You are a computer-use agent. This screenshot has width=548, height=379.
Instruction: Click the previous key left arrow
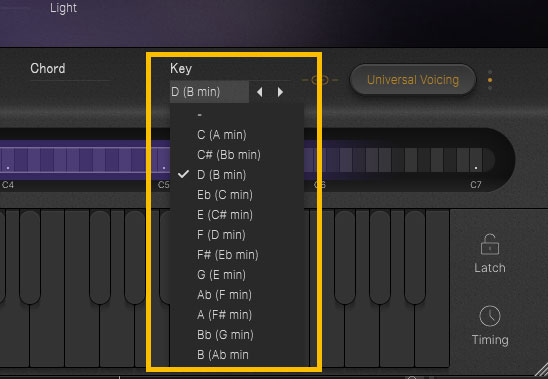260,92
